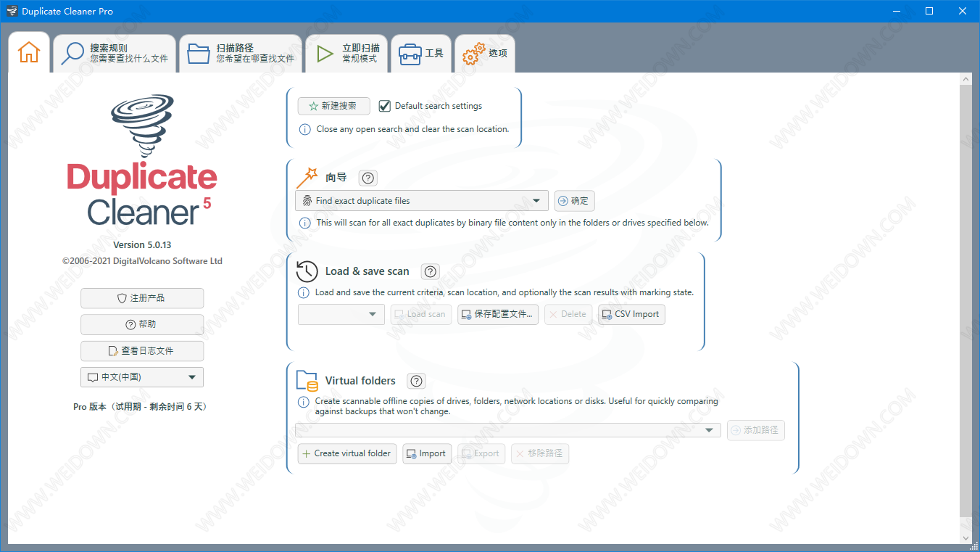Screen dimensions: 980x552
Task: Click the Duplicate Cleaner Pro title bar icon
Action: pos(12,11)
